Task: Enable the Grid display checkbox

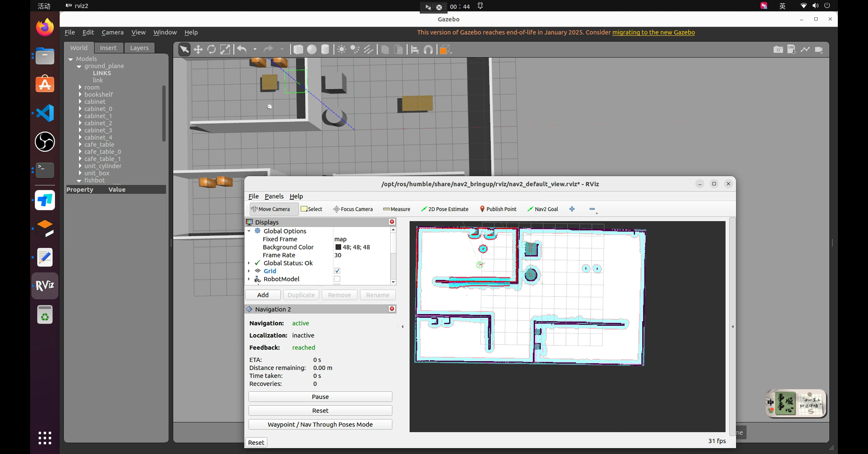Action: point(337,271)
